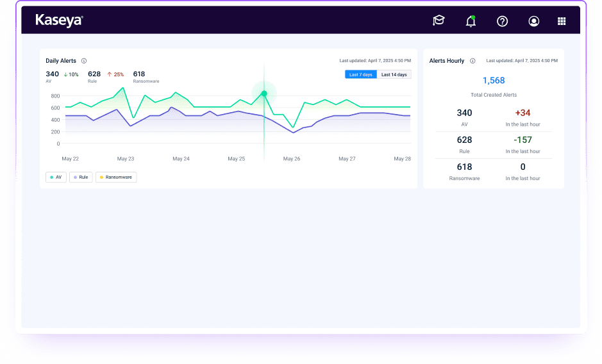Switch to the Last 14 days view
This screenshot has height=364, width=602.
tap(394, 75)
